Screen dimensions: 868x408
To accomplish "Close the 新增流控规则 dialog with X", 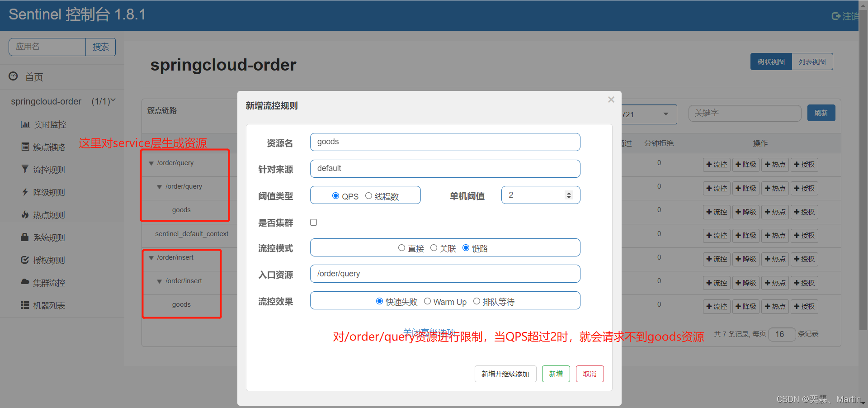I will point(611,100).
